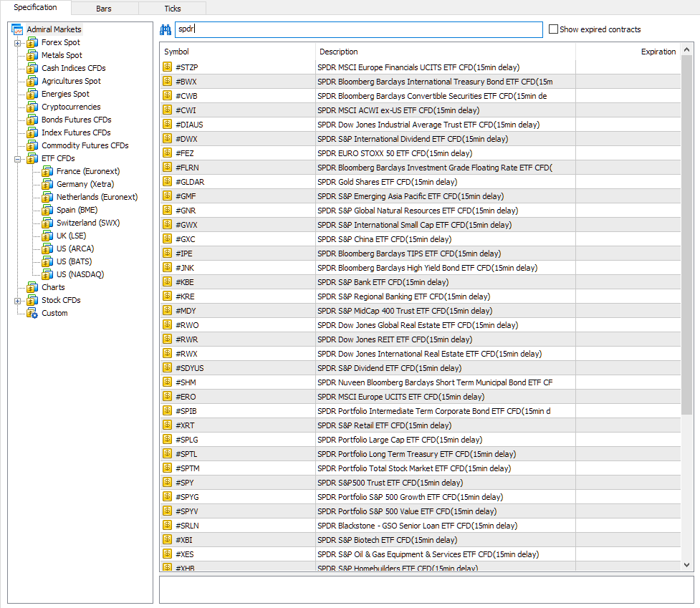Viewport: 700px width, 608px height.
Task: Sort by the Symbol column header
Action: (x=236, y=52)
